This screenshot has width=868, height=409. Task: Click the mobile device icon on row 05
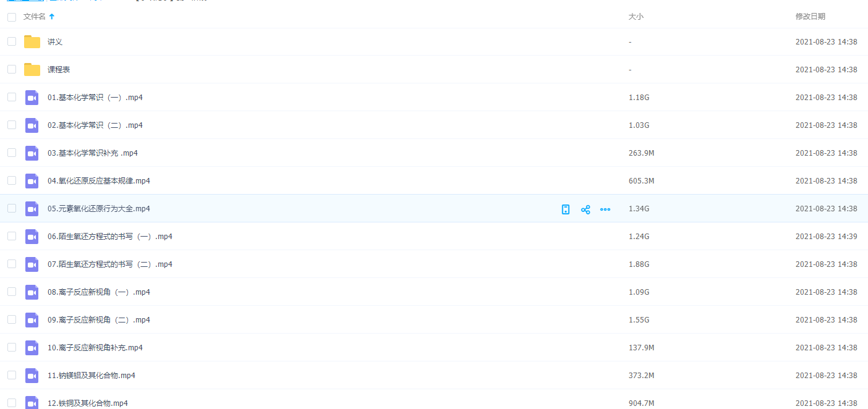[x=565, y=209]
